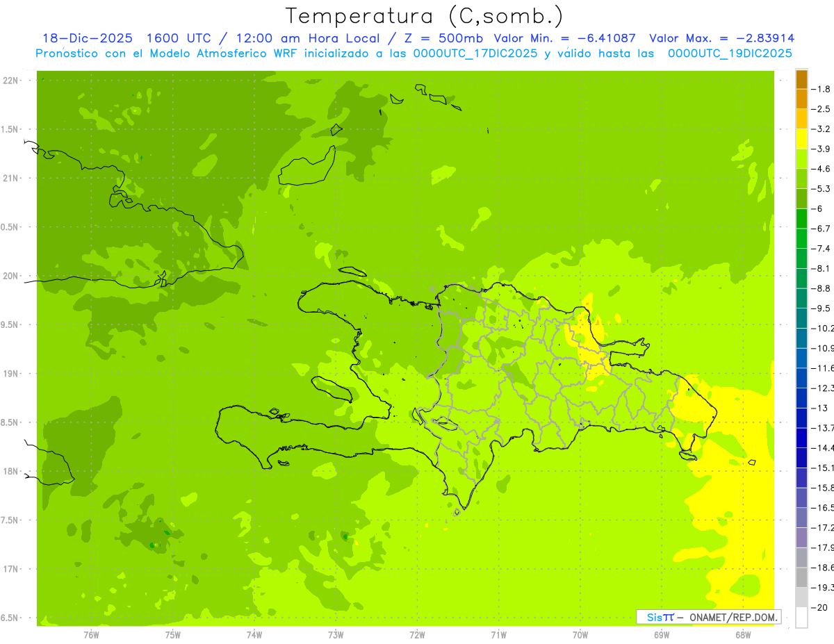Click the '-5.3' colorbar value
The height and width of the screenshot is (644, 834).
tap(821, 189)
